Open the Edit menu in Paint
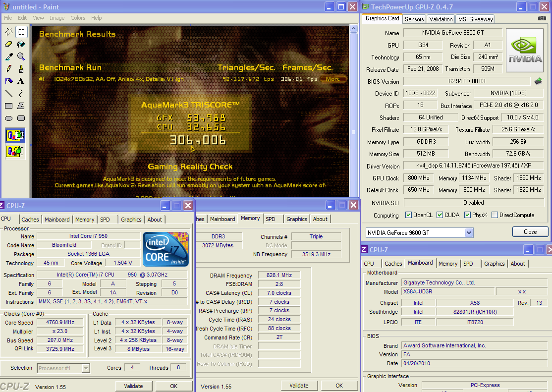 22,18
